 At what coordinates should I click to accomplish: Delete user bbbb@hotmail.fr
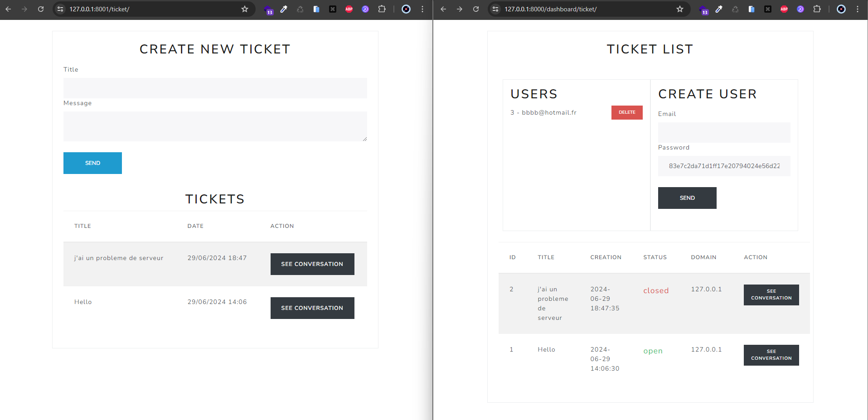point(627,112)
